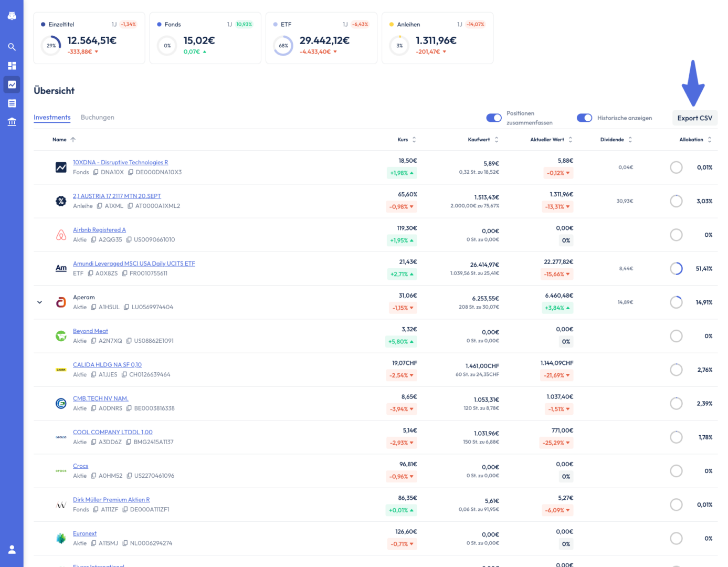The width and height of the screenshot is (728, 567).
Task: Click the Airbnb logo icon
Action: pyautogui.click(x=61, y=235)
